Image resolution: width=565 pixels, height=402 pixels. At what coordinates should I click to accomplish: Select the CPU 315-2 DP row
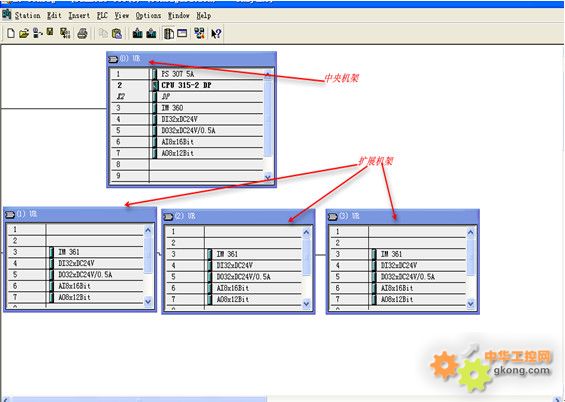pyautogui.click(x=187, y=85)
